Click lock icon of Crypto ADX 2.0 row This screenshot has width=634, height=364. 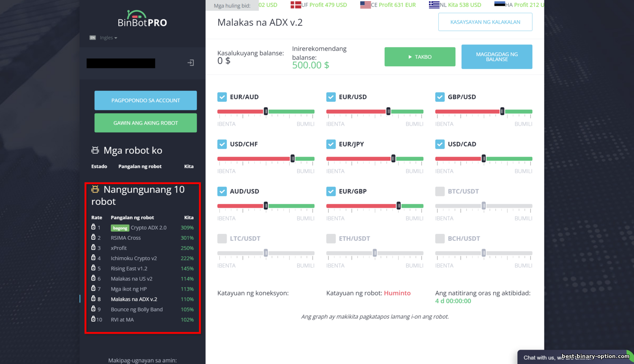93,227
